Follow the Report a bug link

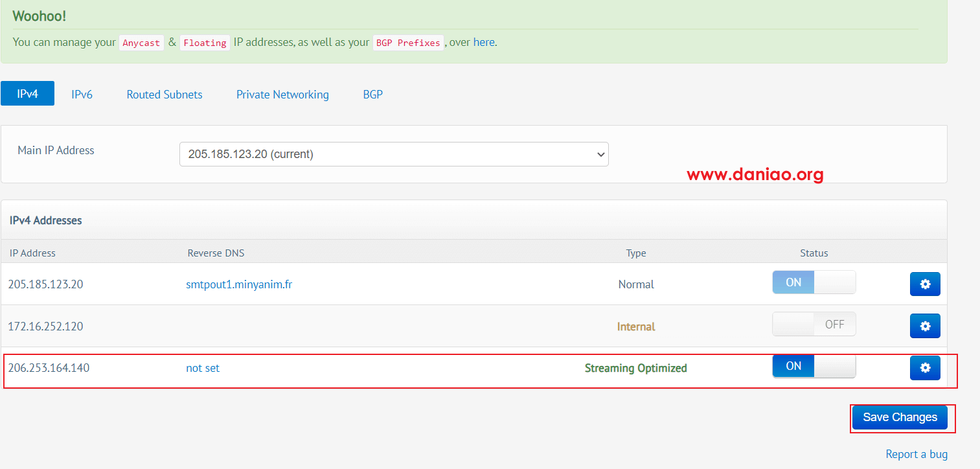pyautogui.click(x=917, y=454)
